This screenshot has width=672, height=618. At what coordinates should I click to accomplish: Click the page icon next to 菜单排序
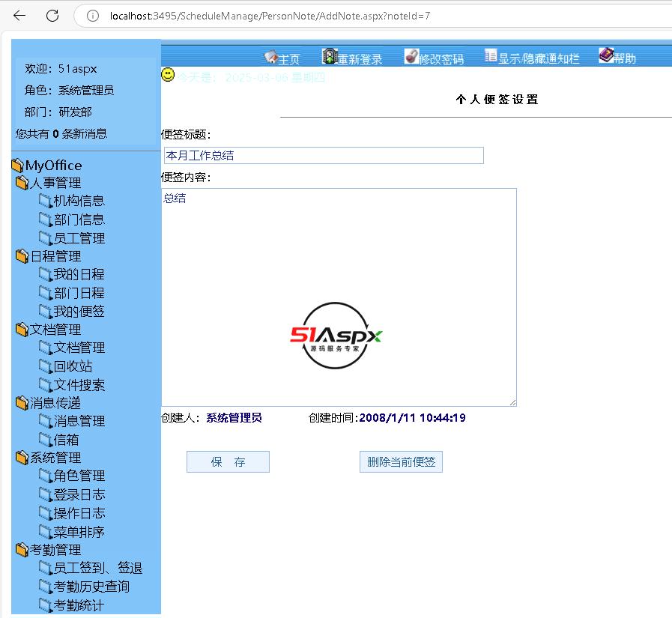point(46,531)
